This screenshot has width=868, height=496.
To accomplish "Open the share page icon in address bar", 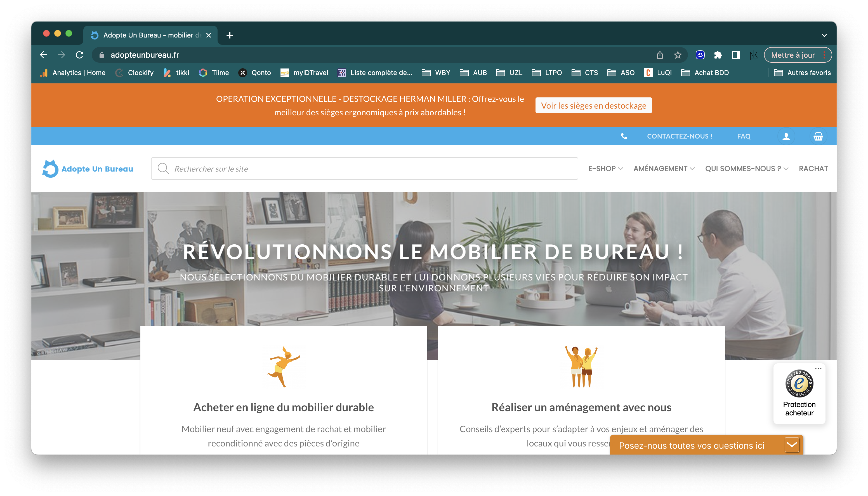I will [x=659, y=55].
